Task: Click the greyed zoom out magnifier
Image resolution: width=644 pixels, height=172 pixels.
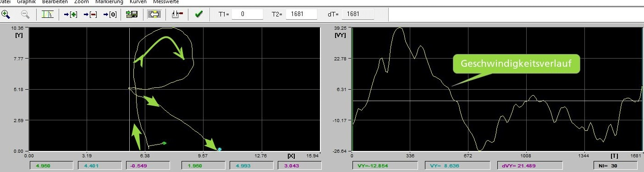Action: pos(25,14)
